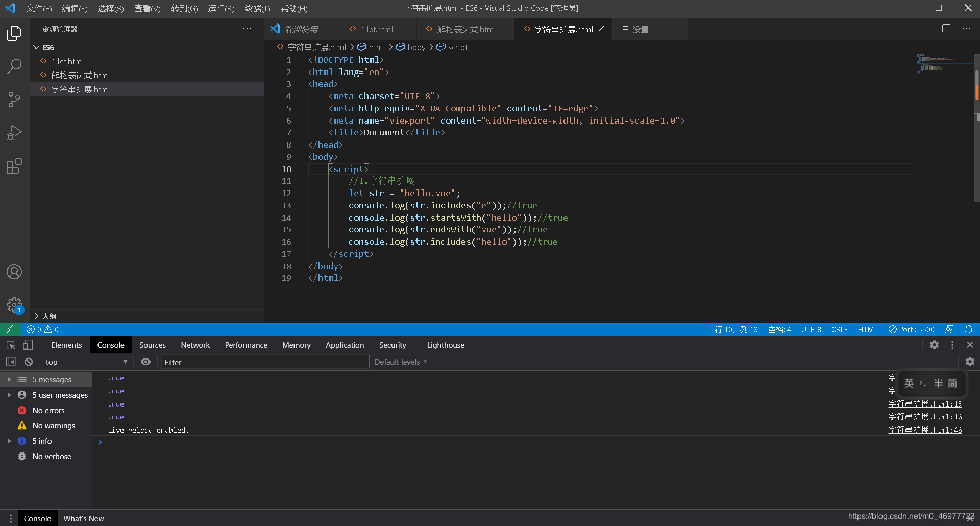980x526 pixels.
Task: Click errors and warnings count in status bar
Action: (43, 329)
